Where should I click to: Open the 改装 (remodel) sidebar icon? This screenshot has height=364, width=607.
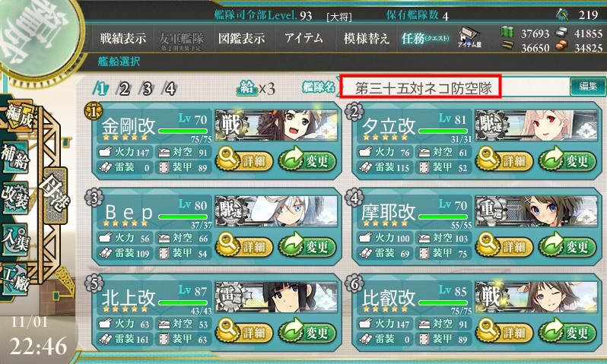[x=14, y=198]
